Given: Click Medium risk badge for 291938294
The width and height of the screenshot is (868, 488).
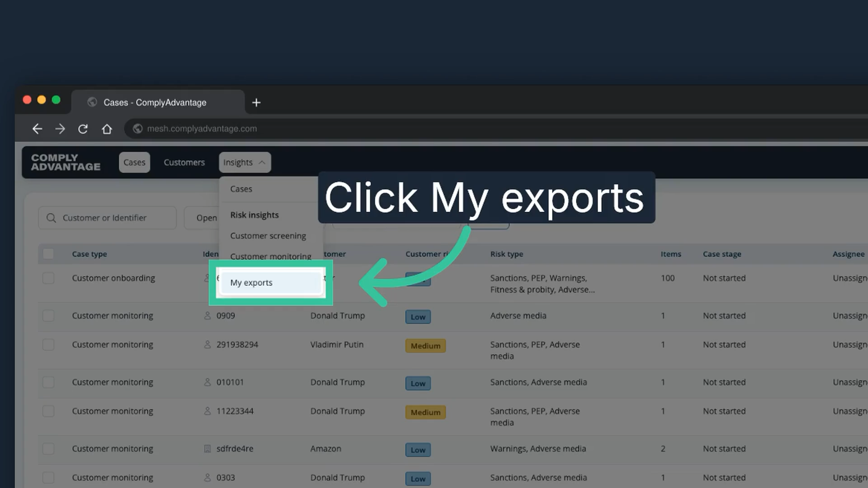Looking at the screenshot, I should pos(425,346).
